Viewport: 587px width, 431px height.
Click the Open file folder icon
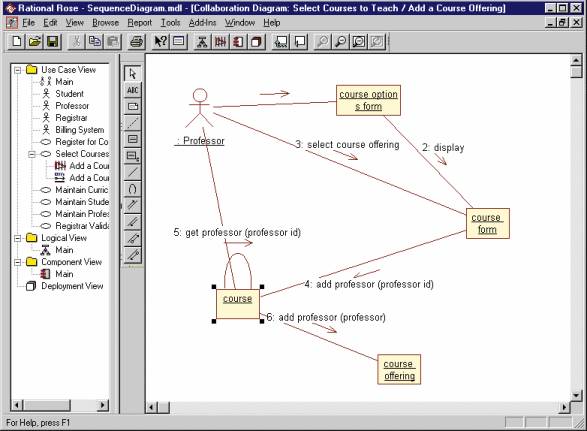(35, 42)
